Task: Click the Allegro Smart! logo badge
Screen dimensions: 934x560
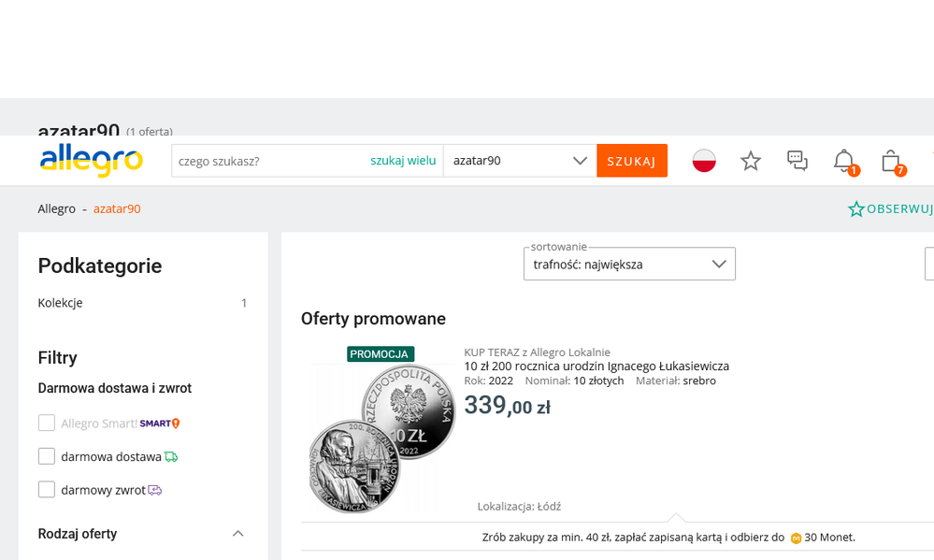Action: pyautogui.click(x=159, y=424)
